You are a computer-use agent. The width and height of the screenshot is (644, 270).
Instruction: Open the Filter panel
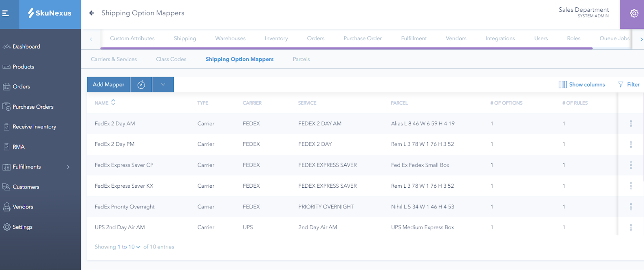pyautogui.click(x=629, y=85)
